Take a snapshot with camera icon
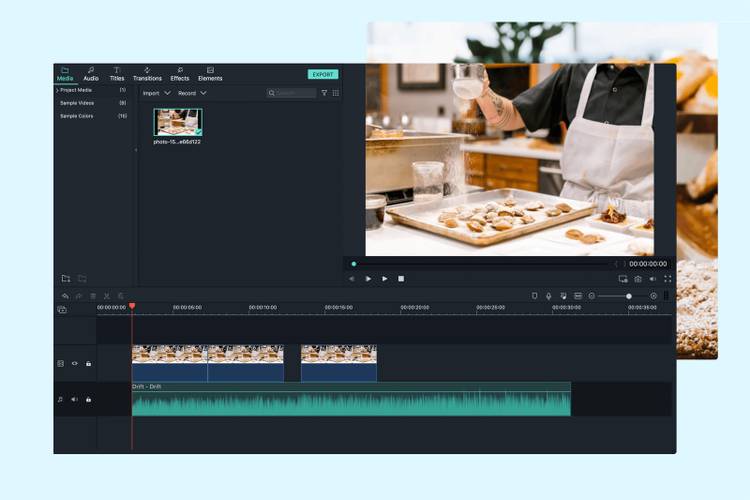This screenshot has width=750, height=500. (638, 279)
